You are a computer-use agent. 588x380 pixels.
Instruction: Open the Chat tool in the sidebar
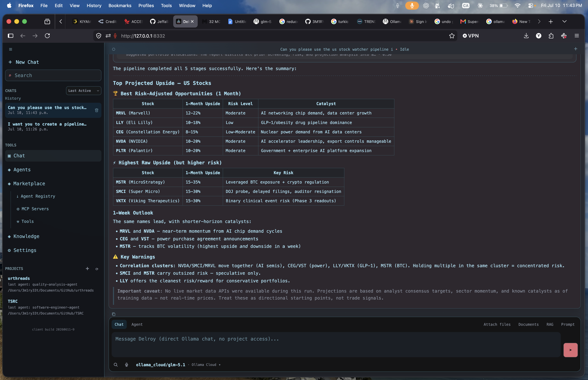click(x=53, y=156)
